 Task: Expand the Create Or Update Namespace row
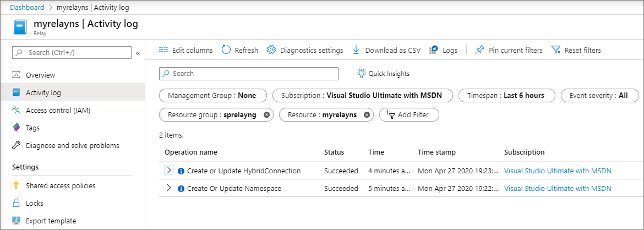[x=169, y=188]
